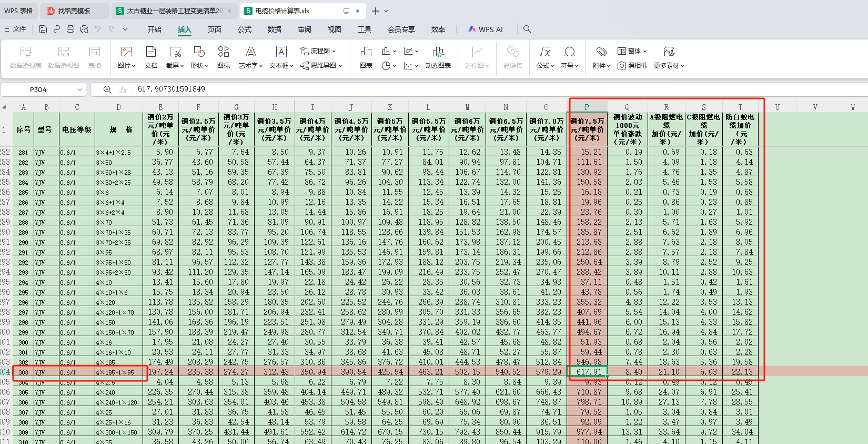Screen dimensions: 868x444
Task: Click the Camera (照相机) tool
Action: tap(632, 66)
